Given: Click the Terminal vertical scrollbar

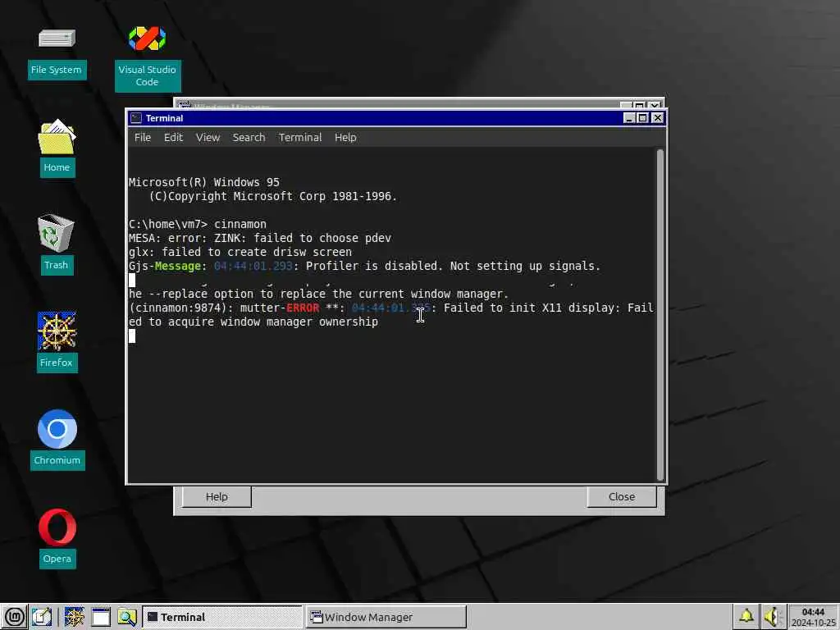Looking at the screenshot, I should [660, 315].
